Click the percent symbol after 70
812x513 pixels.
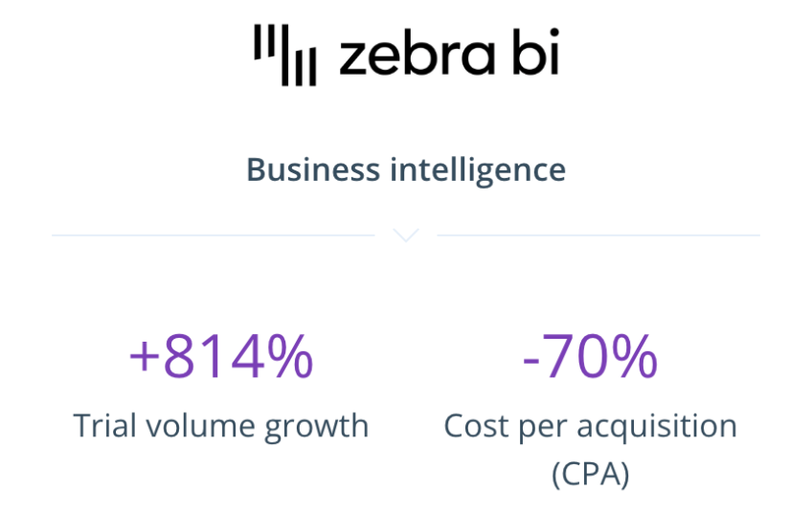634,357
